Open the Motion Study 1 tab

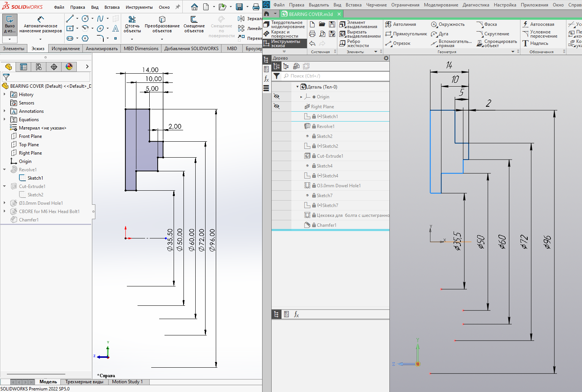click(x=127, y=382)
